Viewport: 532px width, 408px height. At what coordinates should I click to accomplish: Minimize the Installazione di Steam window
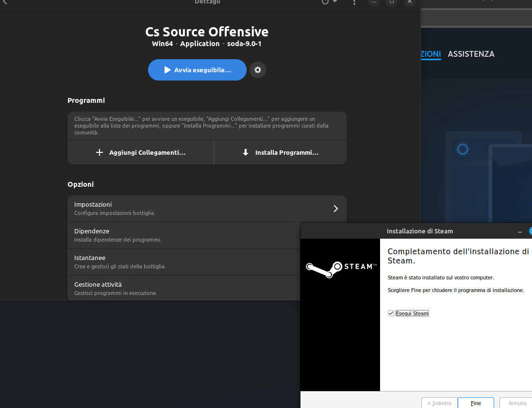(x=520, y=231)
